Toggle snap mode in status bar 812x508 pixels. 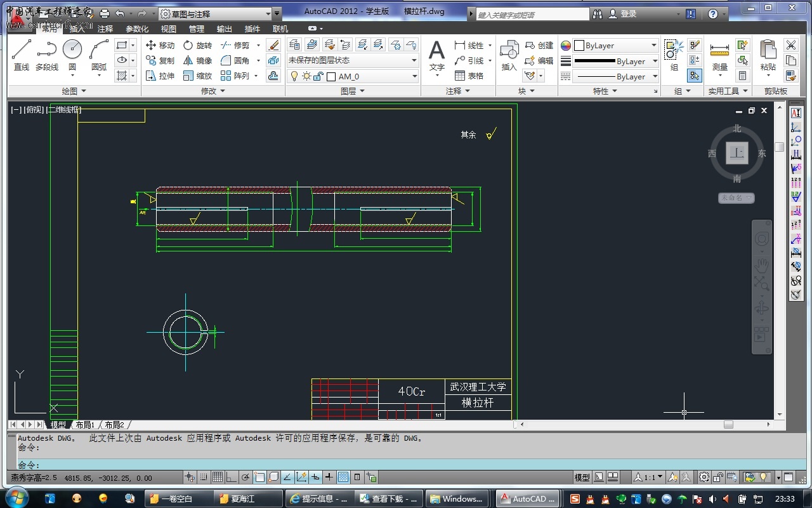tap(203, 478)
